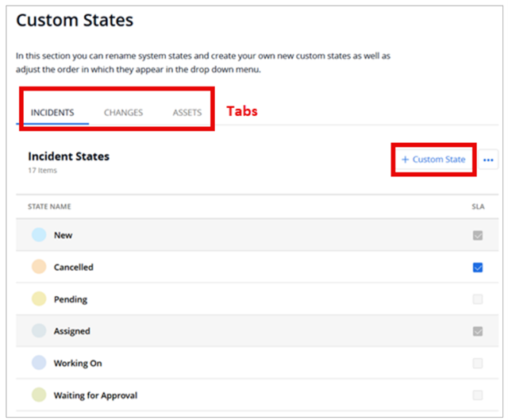The width and height of the screenshot is (508, 420).
Task: Click the light blue New state color circle
Action: coord(39,235)
